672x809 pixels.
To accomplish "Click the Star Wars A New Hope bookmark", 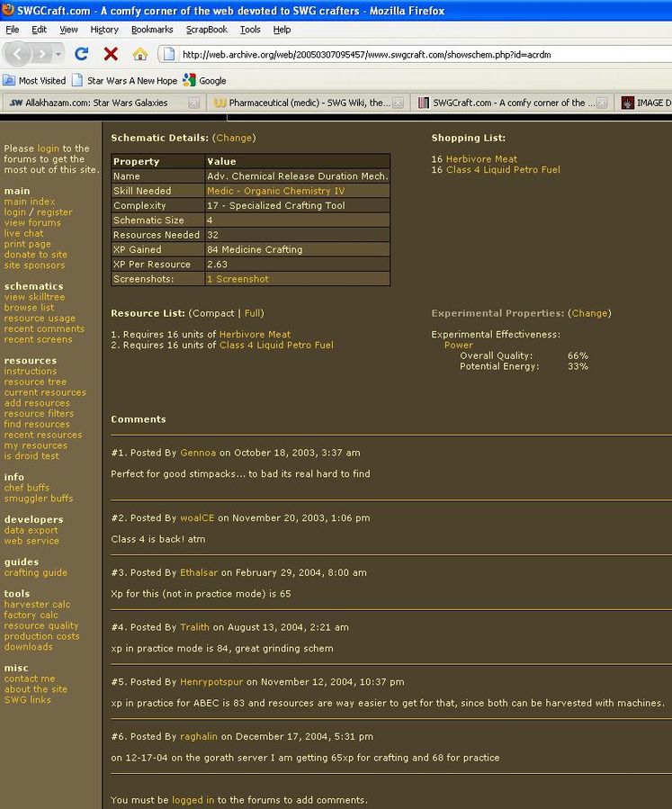I will [x=124, y=81].
